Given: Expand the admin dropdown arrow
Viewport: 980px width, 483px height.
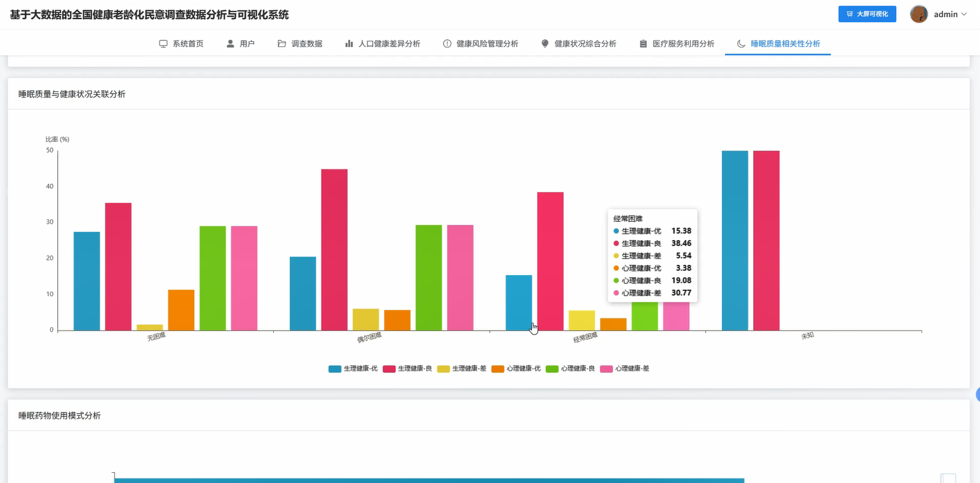Looking at the screenshot, I should point(964,14).
